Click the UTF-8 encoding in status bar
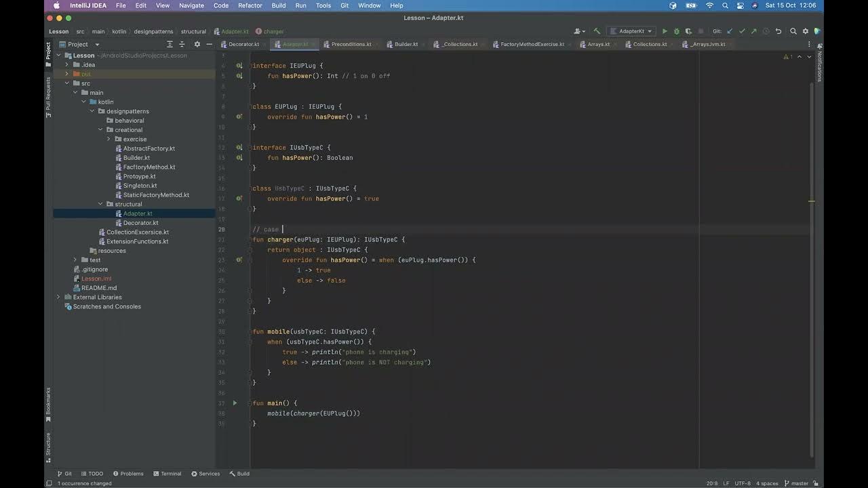The height and width of the screenshot is (488, 868). click(743, 483)
